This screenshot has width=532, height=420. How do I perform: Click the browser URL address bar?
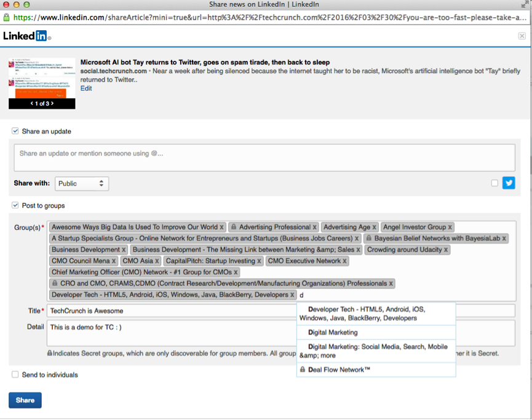tap(270, 17)
